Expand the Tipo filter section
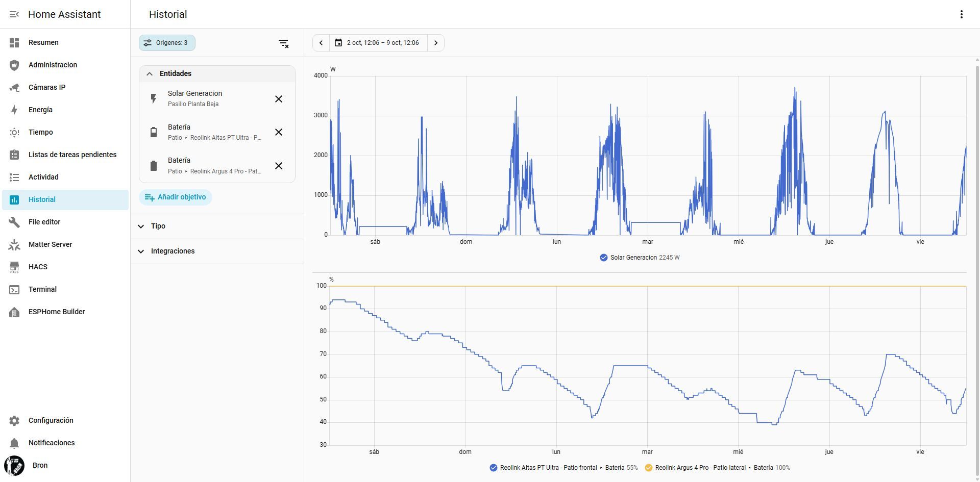This screenshot has width=980, height=482. [217, 226]
